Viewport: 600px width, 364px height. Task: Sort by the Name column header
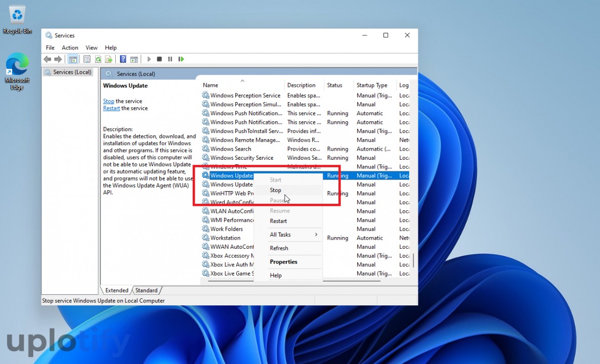click(243, 85)
